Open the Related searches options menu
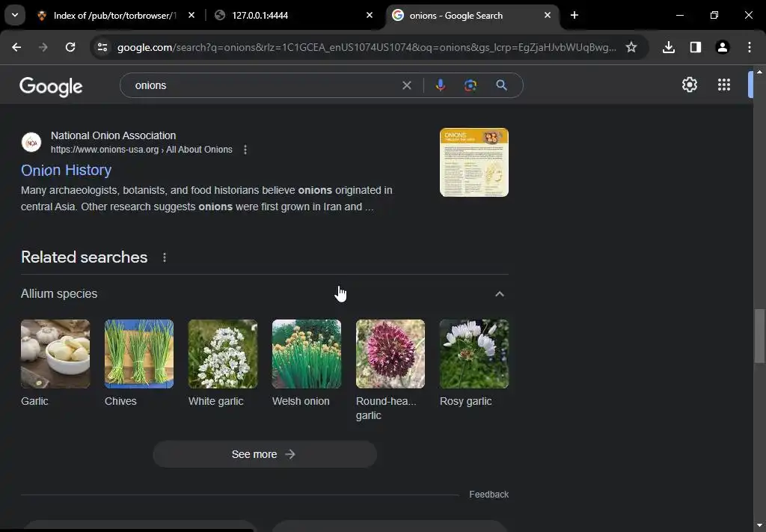The image size is (766, 532). pyautogui.click(x=165, y=257)
